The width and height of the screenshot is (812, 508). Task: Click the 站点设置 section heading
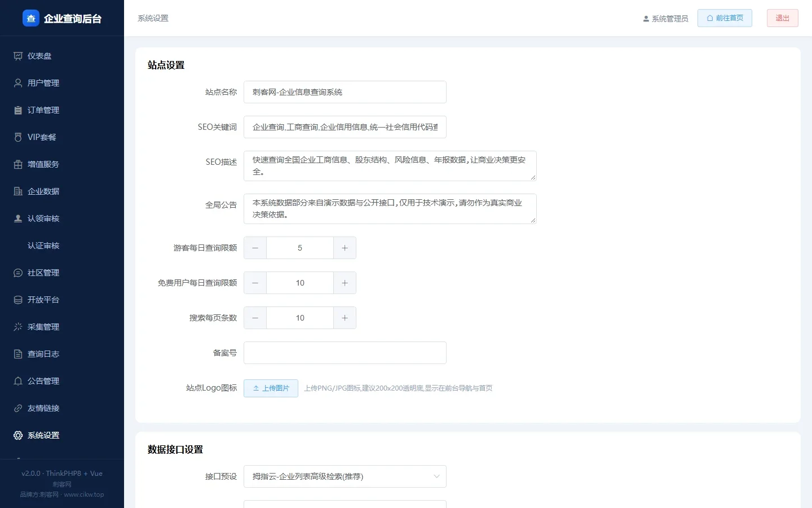[x=166, y=65]
